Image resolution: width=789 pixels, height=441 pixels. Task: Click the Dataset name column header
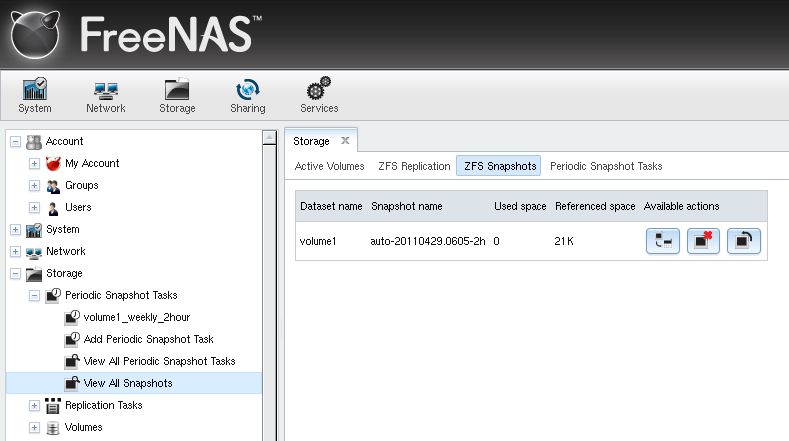[331, 206]
